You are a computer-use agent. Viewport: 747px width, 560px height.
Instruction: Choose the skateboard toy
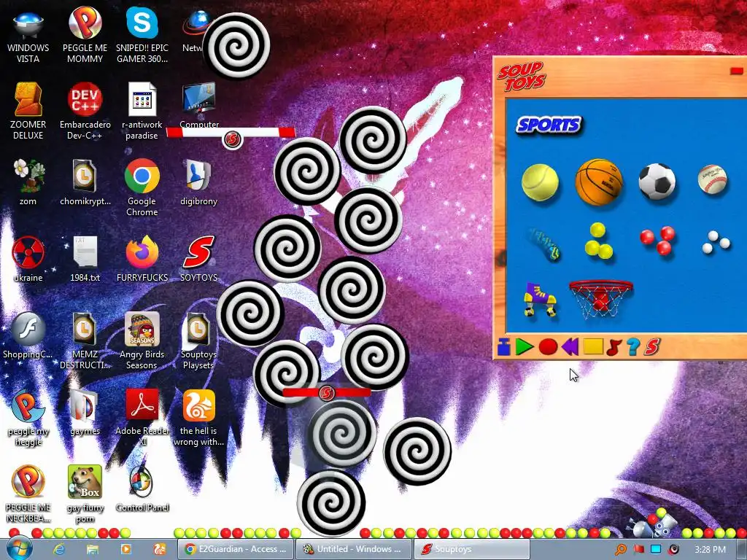(x=544, y=244)
